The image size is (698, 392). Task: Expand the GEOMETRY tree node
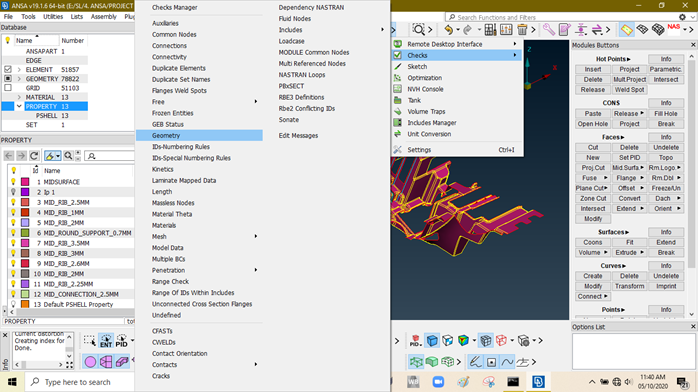click(19, 79)
